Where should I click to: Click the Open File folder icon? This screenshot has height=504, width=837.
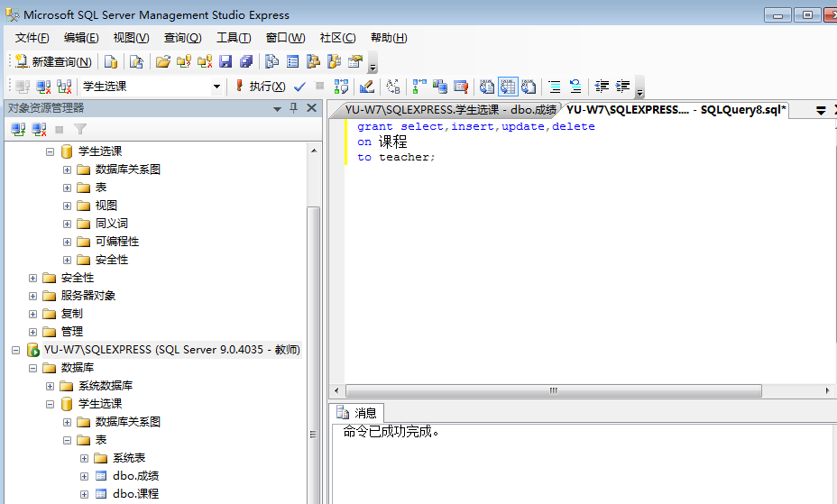coord(163,62)
